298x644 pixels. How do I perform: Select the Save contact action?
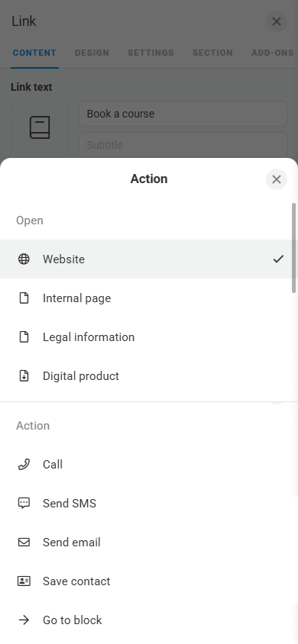point(149,581)
